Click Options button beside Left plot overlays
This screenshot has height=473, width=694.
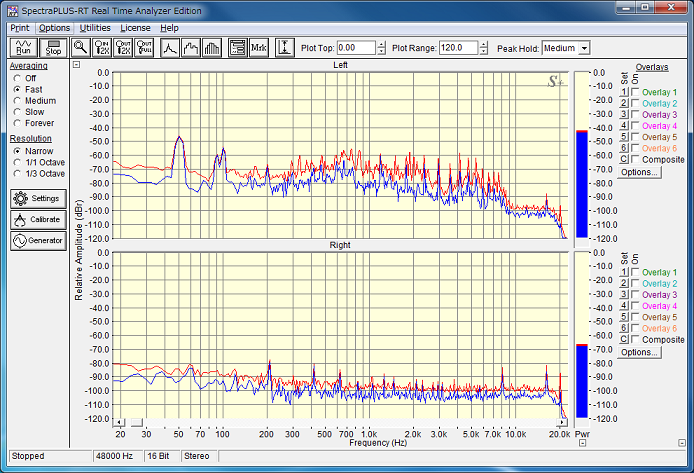coord(640,172)
